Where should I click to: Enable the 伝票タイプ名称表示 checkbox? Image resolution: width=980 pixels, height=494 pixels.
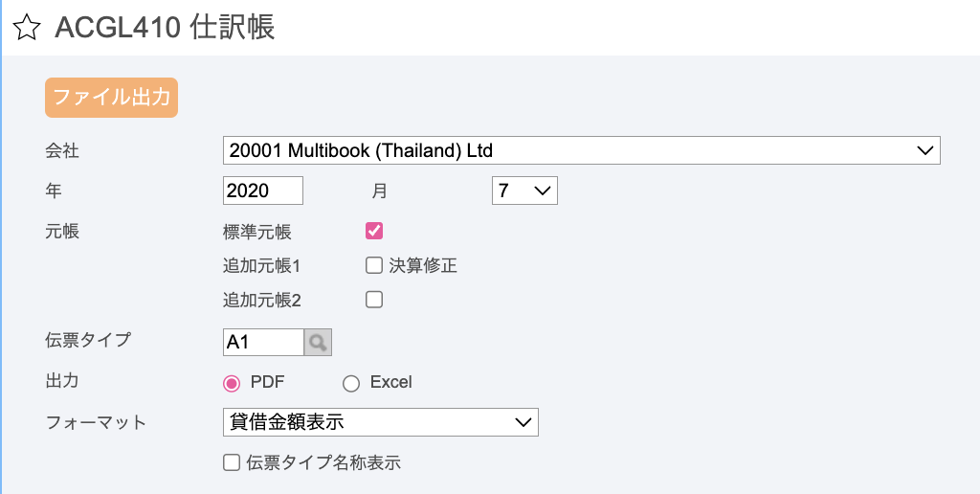pos(232,462)
